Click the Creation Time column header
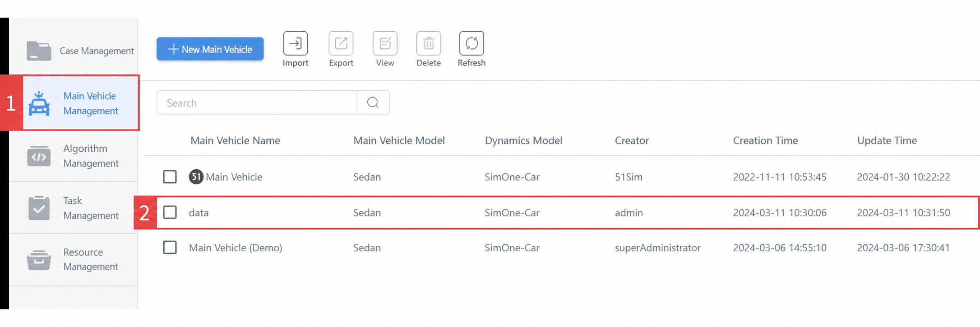Image resolution: width=980 pixels, height=327 pixels. tap(765, 140)
